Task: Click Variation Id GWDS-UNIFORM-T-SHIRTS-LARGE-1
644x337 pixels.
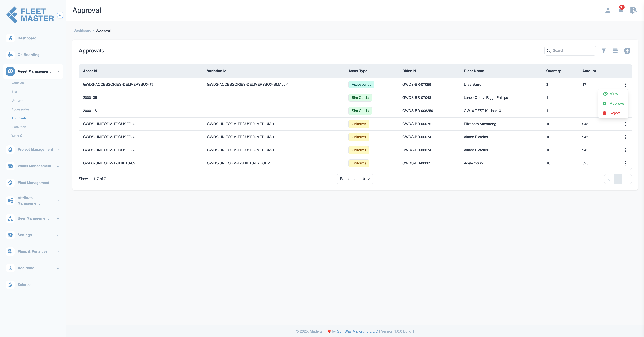Action: (x=239, y=163)
